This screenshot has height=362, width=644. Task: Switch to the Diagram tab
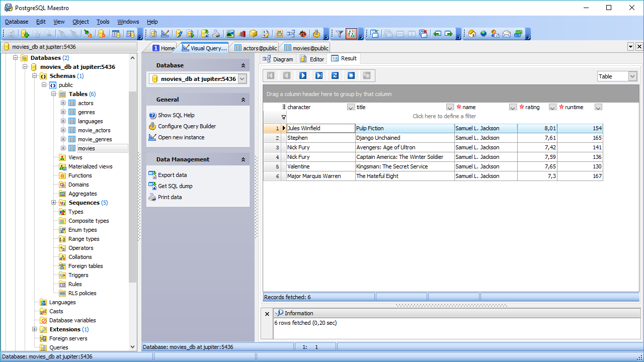[x=278, y=59]
